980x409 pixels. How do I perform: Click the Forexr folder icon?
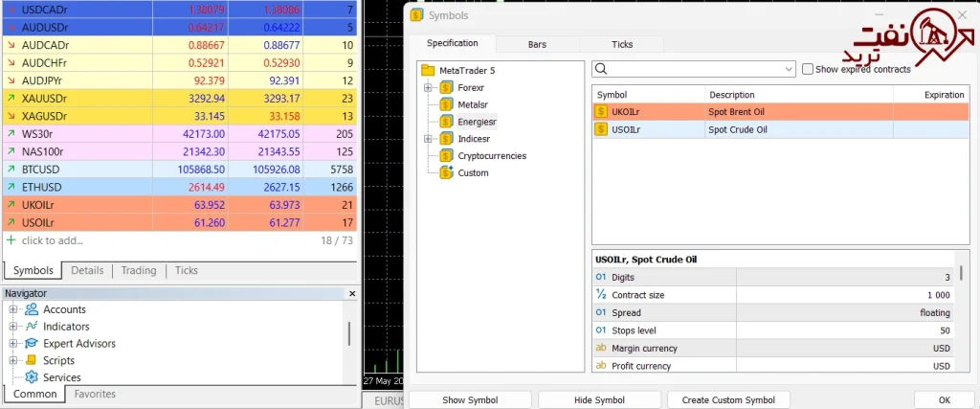tap(446, 87)
